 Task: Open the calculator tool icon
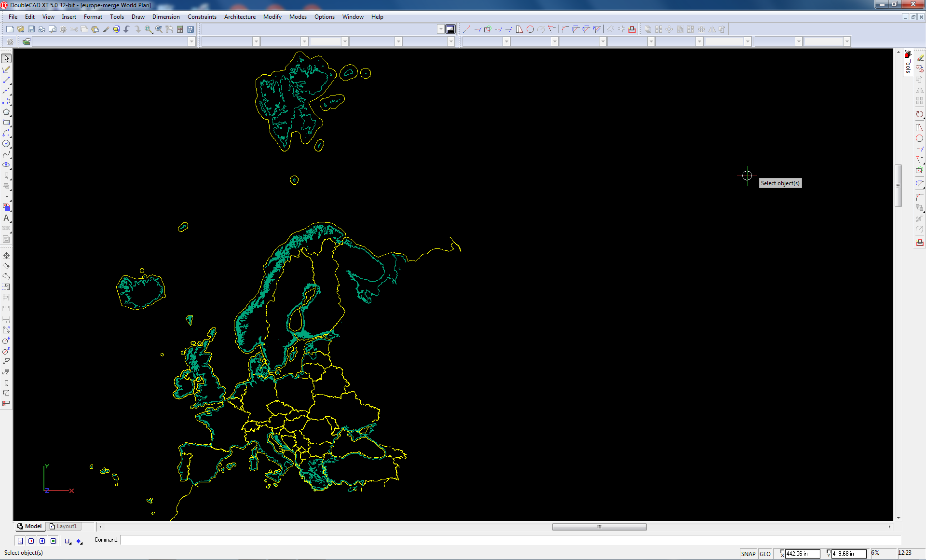tap(180, 29)
